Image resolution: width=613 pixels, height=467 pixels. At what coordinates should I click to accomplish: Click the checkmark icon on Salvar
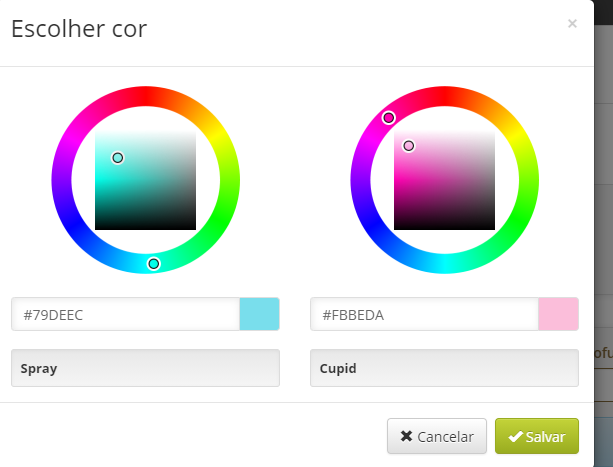pyautogui.click(x=516, y=437)
